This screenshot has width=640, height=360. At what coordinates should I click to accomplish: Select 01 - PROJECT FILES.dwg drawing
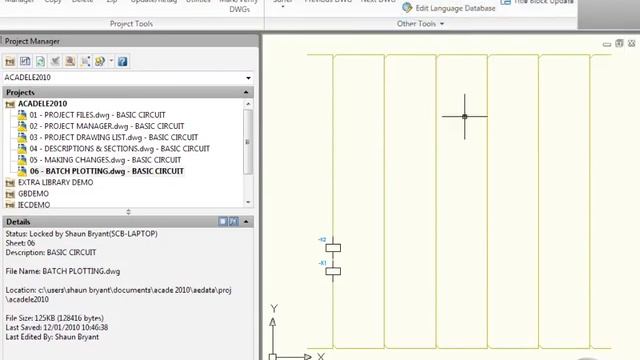(97, 115)
